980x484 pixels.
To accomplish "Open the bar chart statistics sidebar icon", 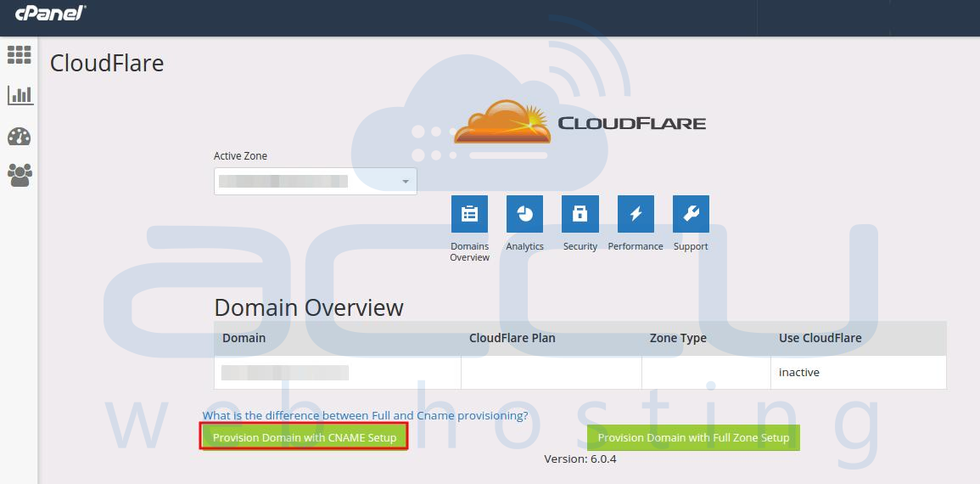I will click(x=20, y=95).
